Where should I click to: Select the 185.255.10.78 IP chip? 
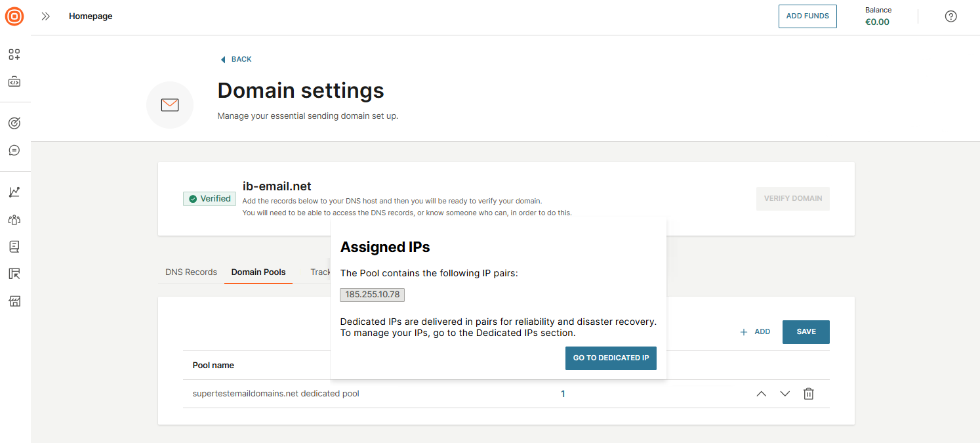click(x=372, y=294)
